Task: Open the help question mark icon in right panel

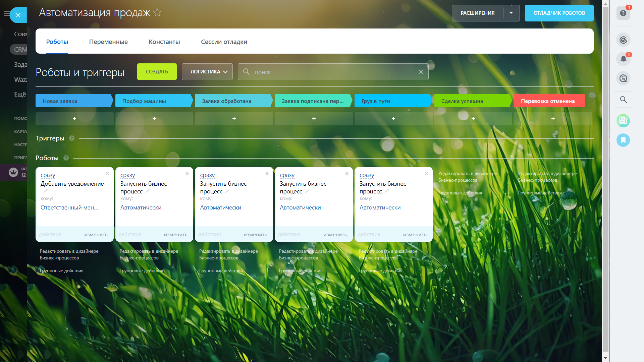Action: [x=623, y=13]
